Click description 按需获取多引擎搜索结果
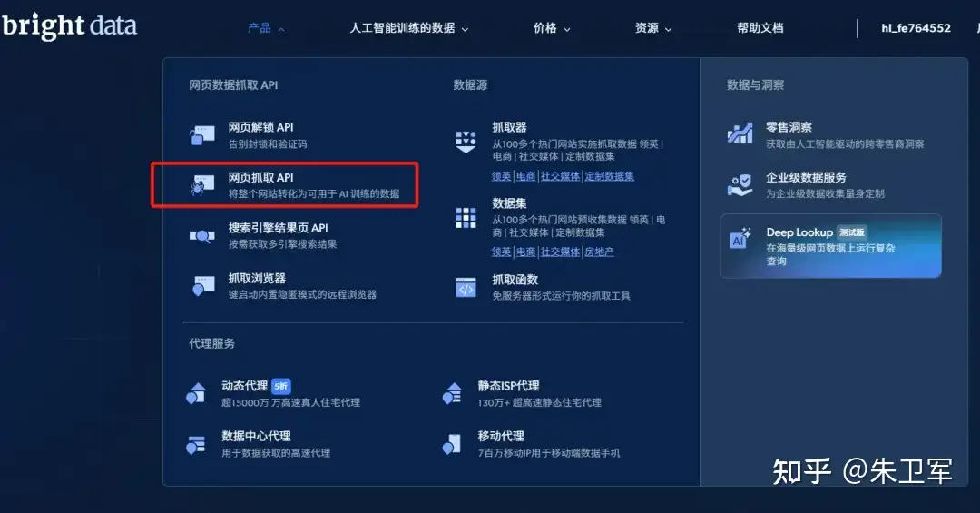 [282, 244]
